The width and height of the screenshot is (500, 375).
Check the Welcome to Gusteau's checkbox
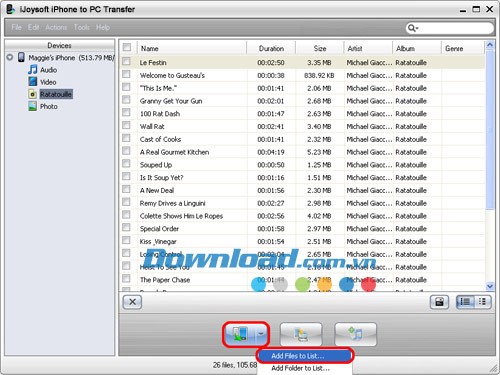[126, 74]
